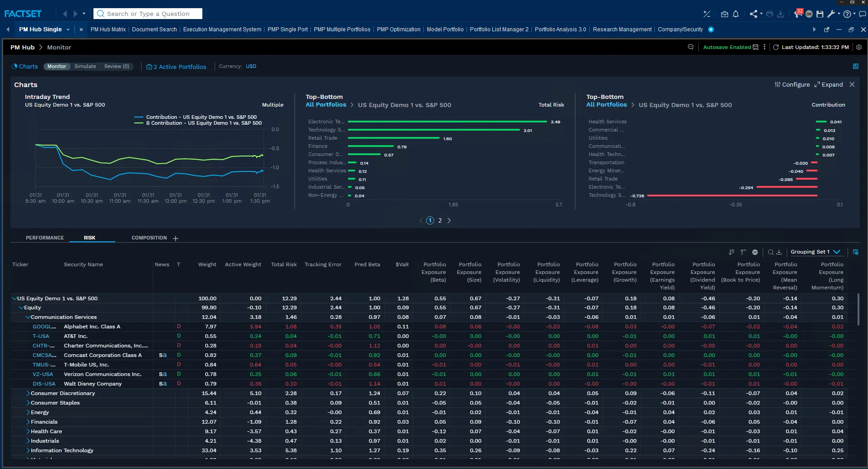Collapse the Communication Services group
Viewport: 868px width, 469px height.
tap(28, 317)
